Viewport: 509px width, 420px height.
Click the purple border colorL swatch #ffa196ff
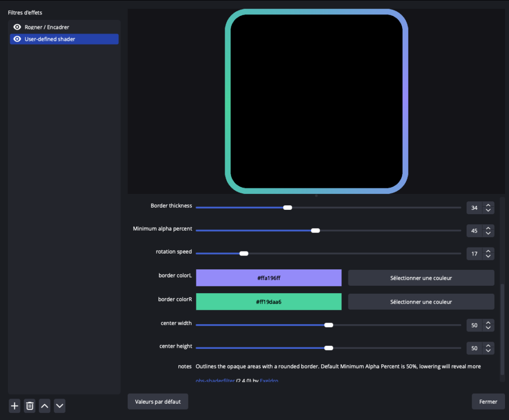[x=269, y=278]
